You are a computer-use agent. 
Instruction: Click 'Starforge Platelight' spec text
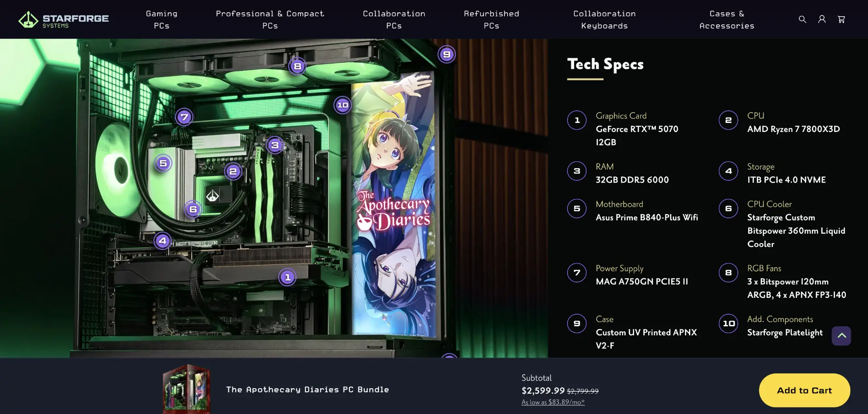785,333
